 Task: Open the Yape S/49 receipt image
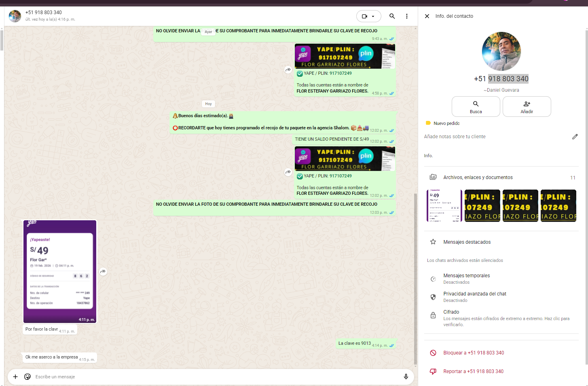(60, 271)
